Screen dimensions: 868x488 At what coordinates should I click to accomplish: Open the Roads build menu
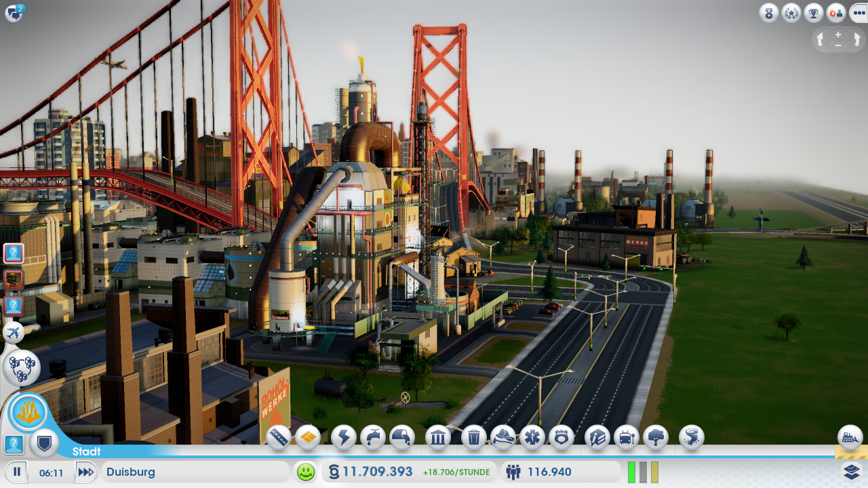[279, 438]
